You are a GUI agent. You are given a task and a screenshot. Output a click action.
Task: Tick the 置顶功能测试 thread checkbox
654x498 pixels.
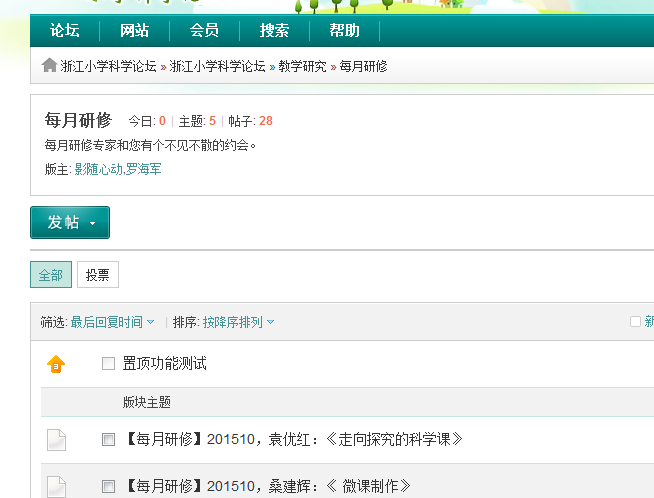coord(108,364)
